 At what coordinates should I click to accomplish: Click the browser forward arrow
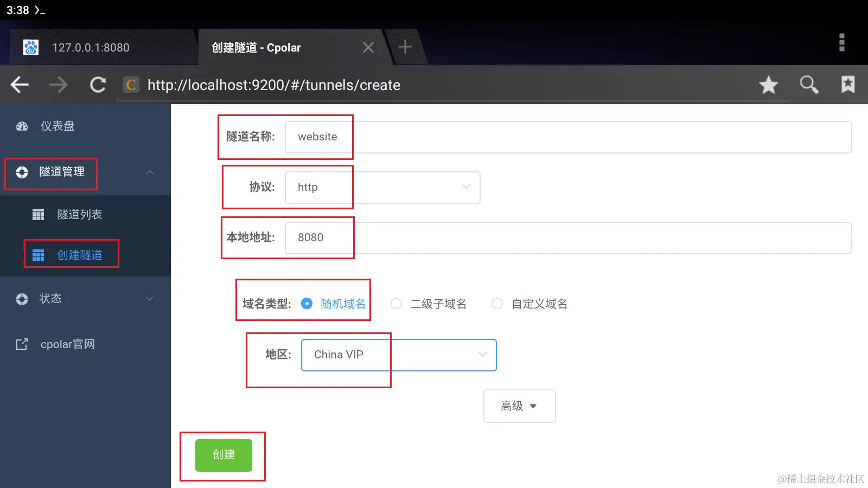pyautogui.click(x=59, y=85)
